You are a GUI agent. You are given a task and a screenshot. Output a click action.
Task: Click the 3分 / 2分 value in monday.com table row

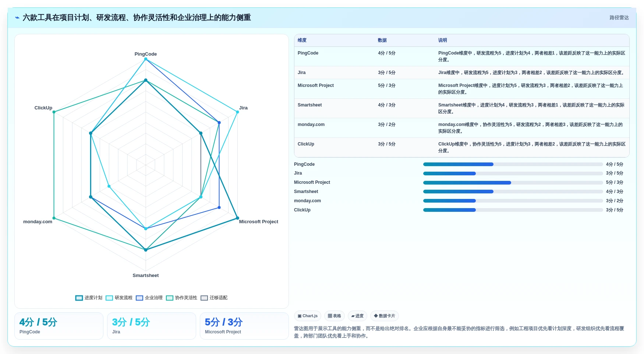click(x=387, y=125)
